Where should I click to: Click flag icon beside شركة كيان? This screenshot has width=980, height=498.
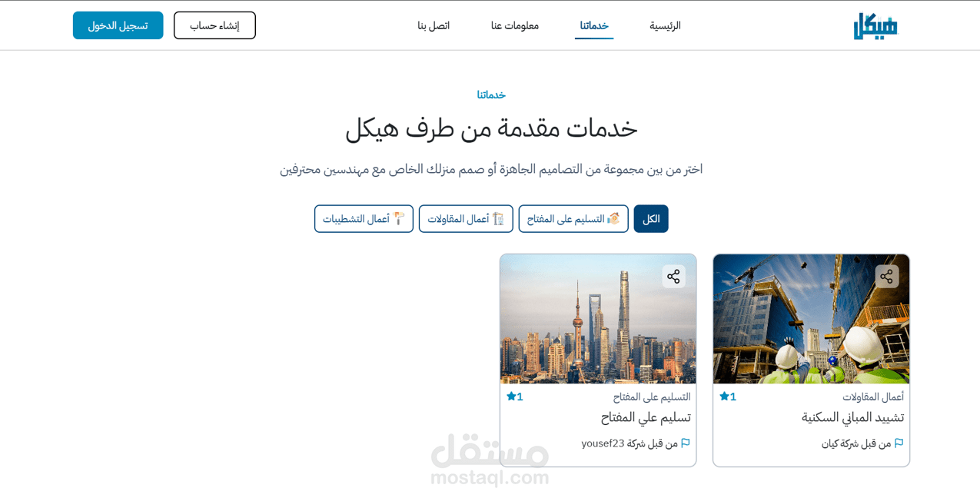(899, 443)
